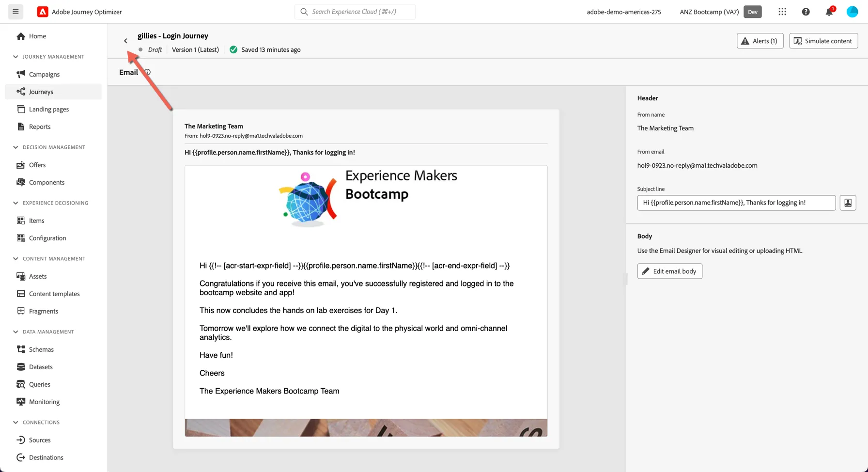Click the gillies - Login Journey title
Screen dimensions: 868x472
point(173,36)
